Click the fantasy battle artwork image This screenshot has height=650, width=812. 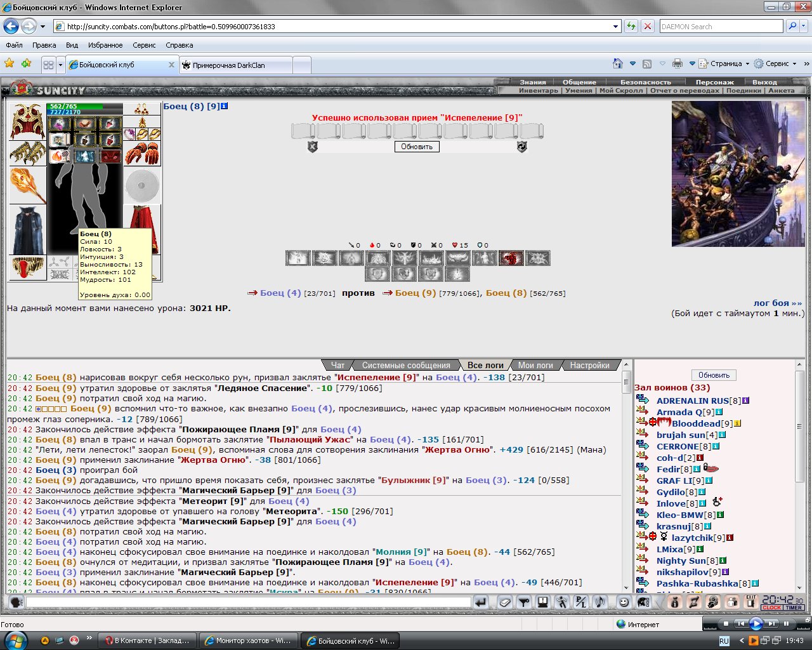[738, 174]
